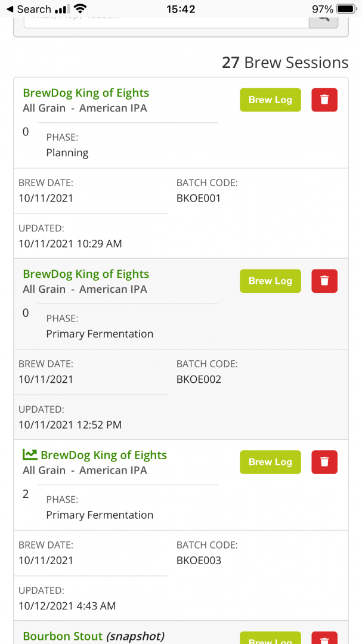Open BrewDog King of Eights batch BKOE003
Image resolution: width=362 pixels, height=644 pixels.
pos(104,455)
